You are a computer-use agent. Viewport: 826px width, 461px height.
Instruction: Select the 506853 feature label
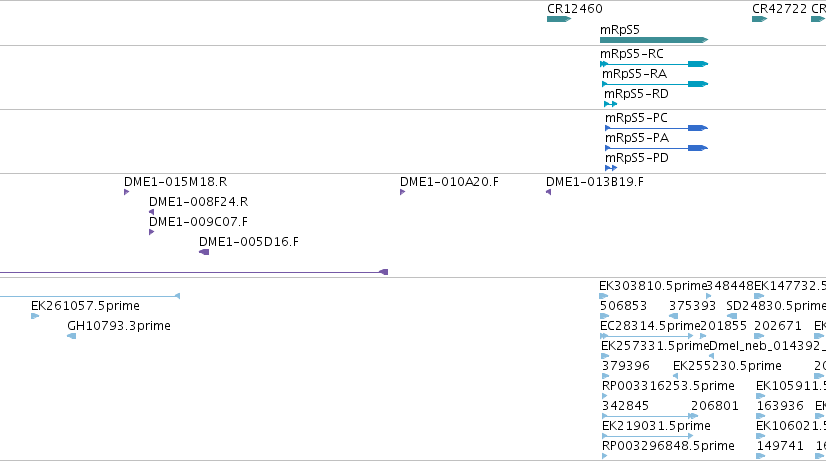tap(623, 306)
